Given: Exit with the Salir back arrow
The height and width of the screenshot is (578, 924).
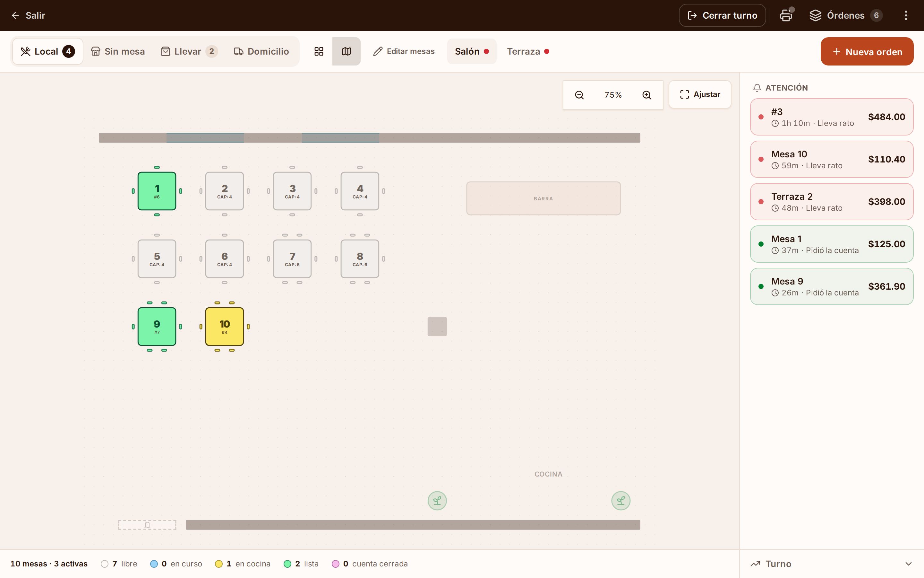Looking at the screenshot, I should (28, 15).
